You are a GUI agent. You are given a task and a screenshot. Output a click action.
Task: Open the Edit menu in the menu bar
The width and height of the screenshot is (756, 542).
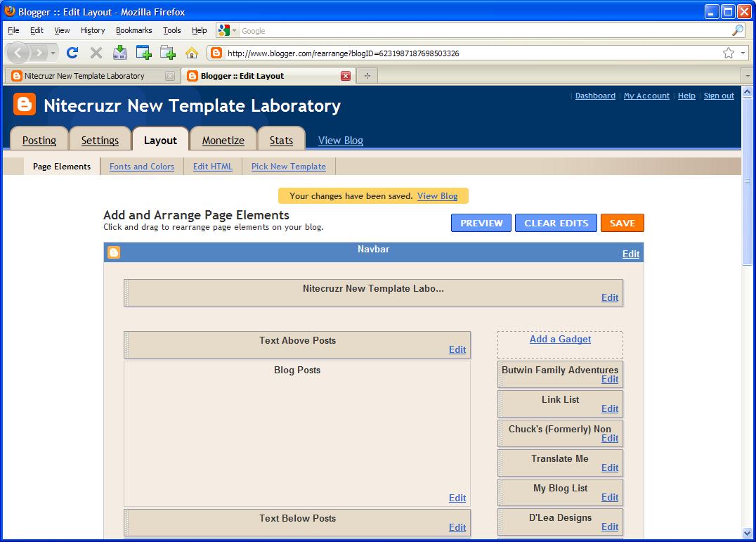(37, 30)
